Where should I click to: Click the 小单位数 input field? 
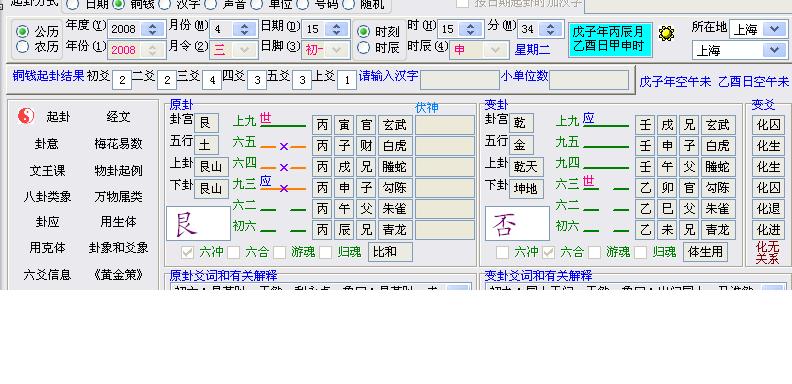click(x=589, y=80)
